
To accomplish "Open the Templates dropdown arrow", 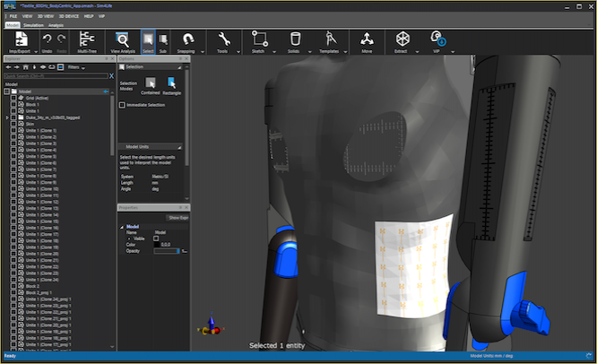I will pos(345,52).
